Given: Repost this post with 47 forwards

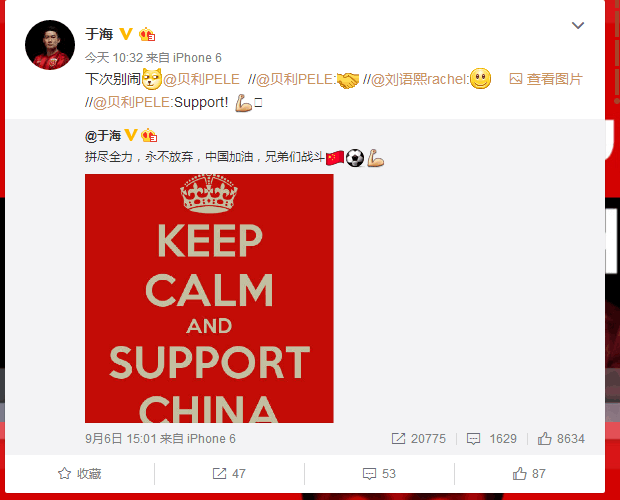Looking at the screenshot, I should coord(229,474).
